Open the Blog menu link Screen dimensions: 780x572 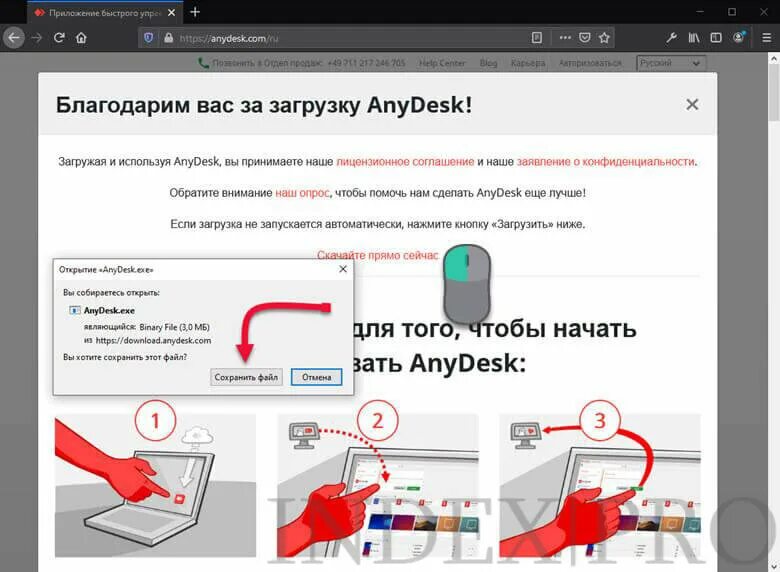(x=488, y=63)
